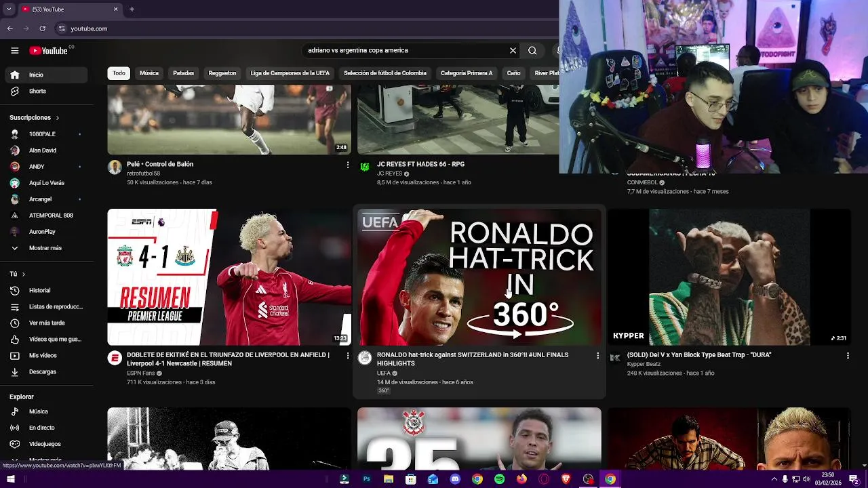
Task: Open the ANDY subscription channel
Action: pyautogui.click(x=47, y=167)
